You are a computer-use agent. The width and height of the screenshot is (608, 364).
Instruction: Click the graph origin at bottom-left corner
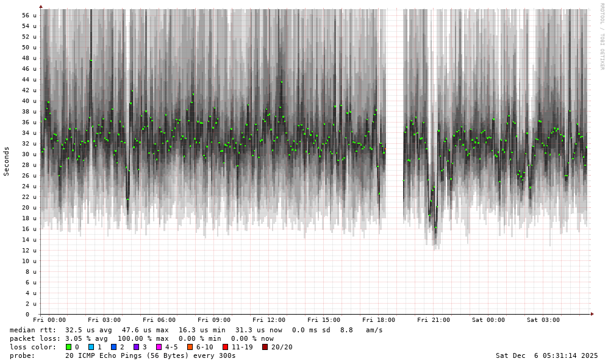41,313
